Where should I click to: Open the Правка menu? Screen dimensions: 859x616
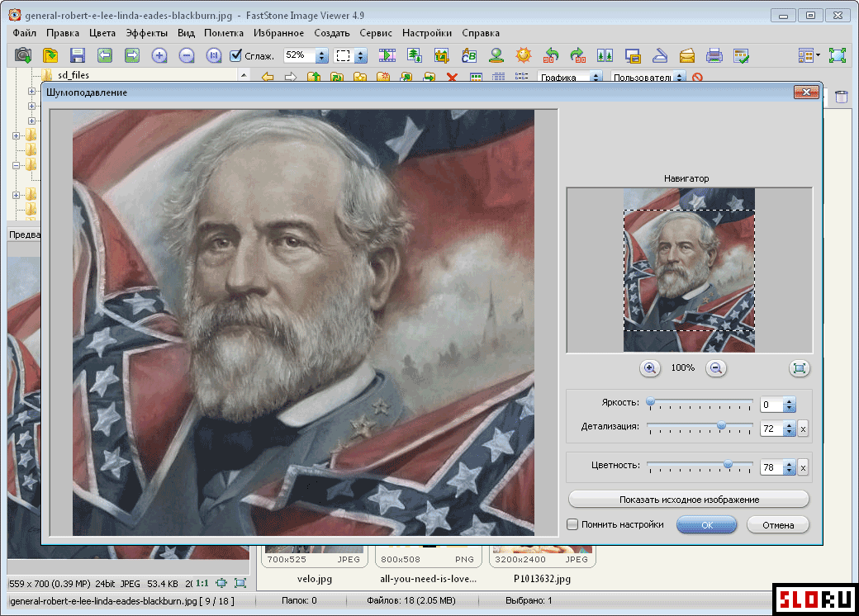pyautogui.click(x=63, y=33)
